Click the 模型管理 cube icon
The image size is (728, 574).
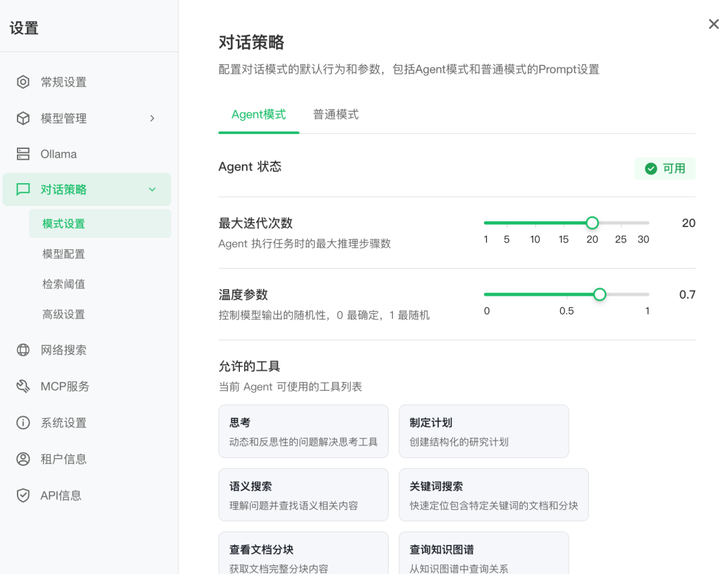pyautogui.click(x=23, y=119)
